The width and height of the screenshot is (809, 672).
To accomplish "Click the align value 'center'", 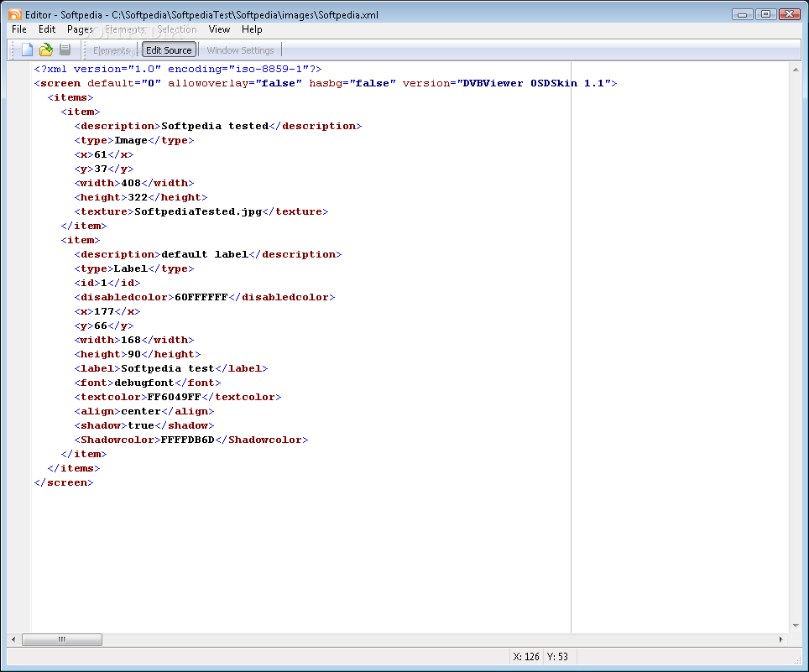I will tap(141, 412).
